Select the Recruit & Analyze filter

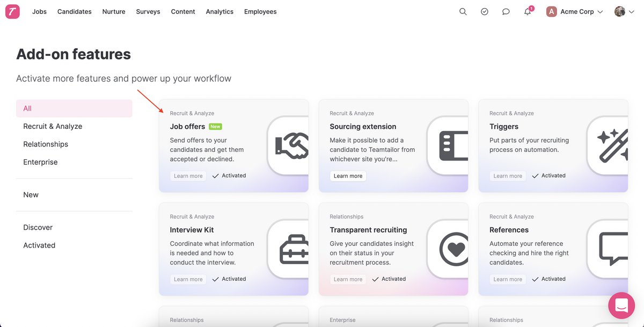[53, 126]
